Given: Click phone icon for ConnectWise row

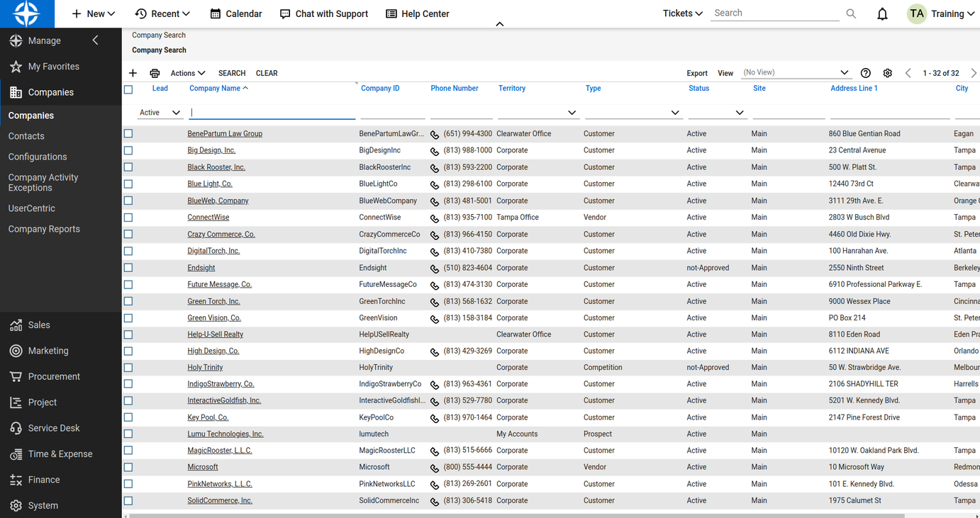Looking at the screenshot, I should (x=435, y=218).
